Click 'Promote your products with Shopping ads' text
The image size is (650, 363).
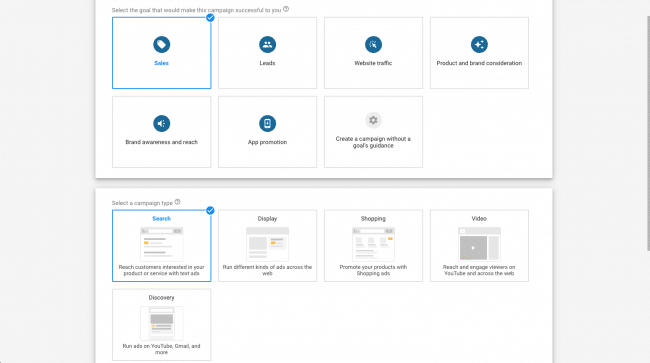pyautogui.click(x=373, y=270)
